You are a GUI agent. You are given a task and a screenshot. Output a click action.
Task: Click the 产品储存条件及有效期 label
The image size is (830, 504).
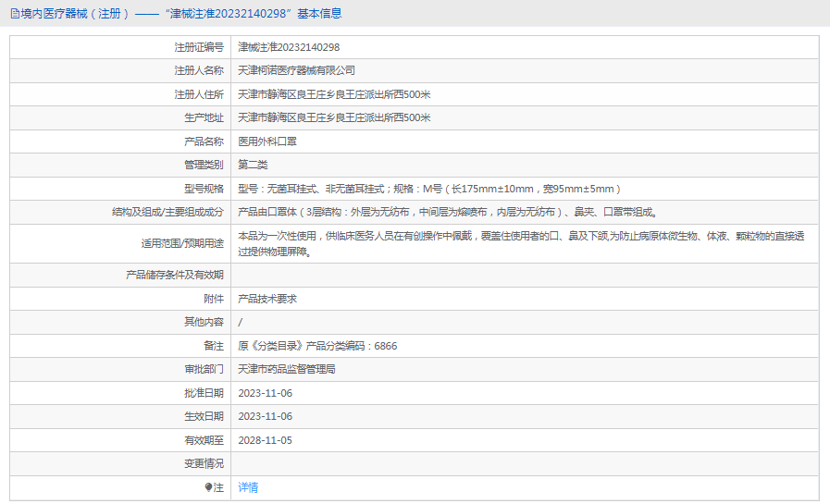(x=175, y=275)
